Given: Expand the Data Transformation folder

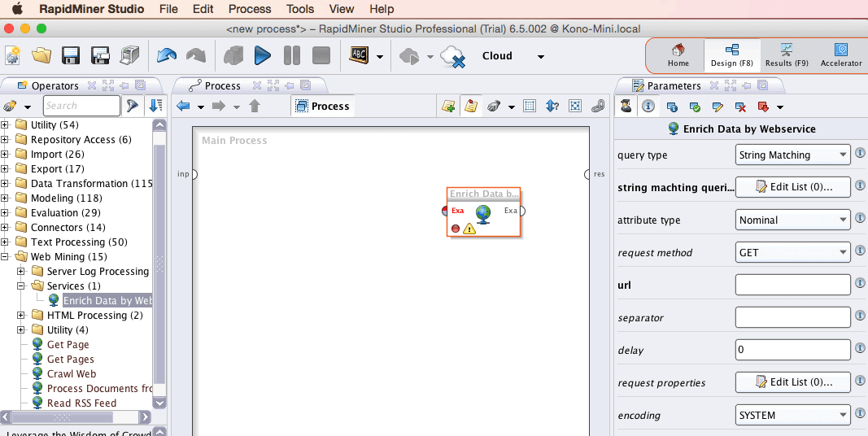Looking at the screenshot, I should (x=6, y=184).
